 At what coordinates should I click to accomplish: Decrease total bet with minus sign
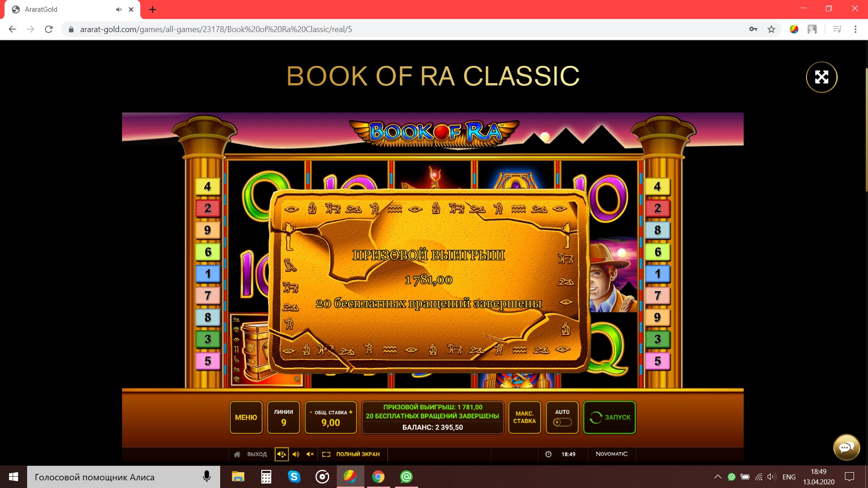pos(311,412)
